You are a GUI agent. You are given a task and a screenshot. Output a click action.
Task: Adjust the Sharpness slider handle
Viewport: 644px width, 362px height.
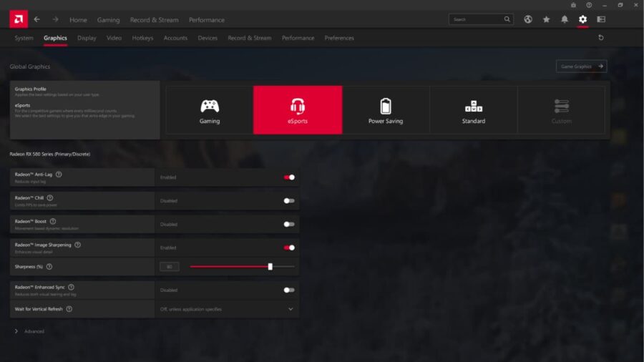270,267
